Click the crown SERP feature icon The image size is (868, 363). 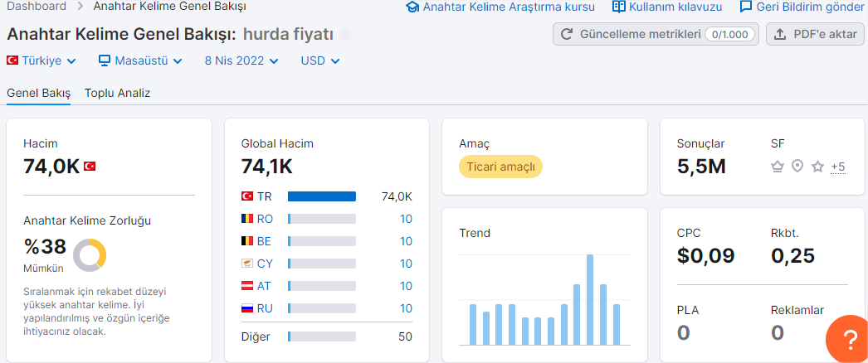[x=778, y=167]
